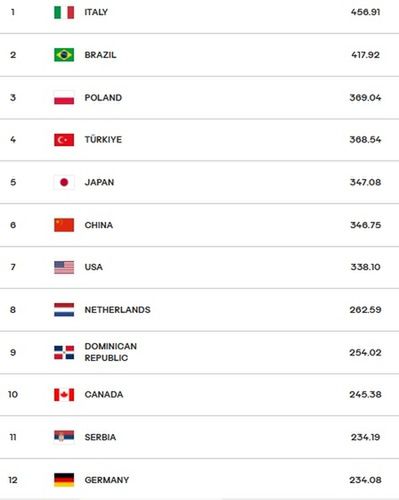Click Italy's score 456.91
Screen dimensions: 399x500
365,12
